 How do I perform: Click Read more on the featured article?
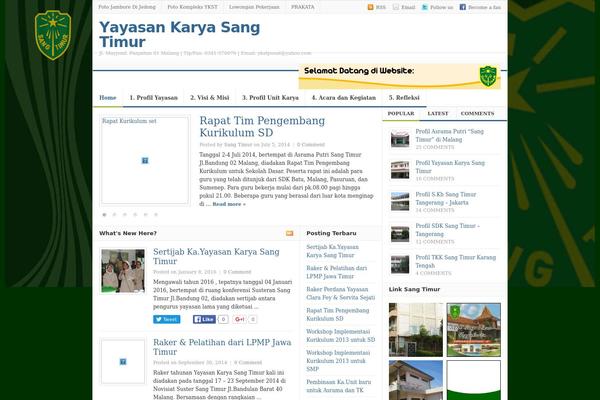[229, 204]
